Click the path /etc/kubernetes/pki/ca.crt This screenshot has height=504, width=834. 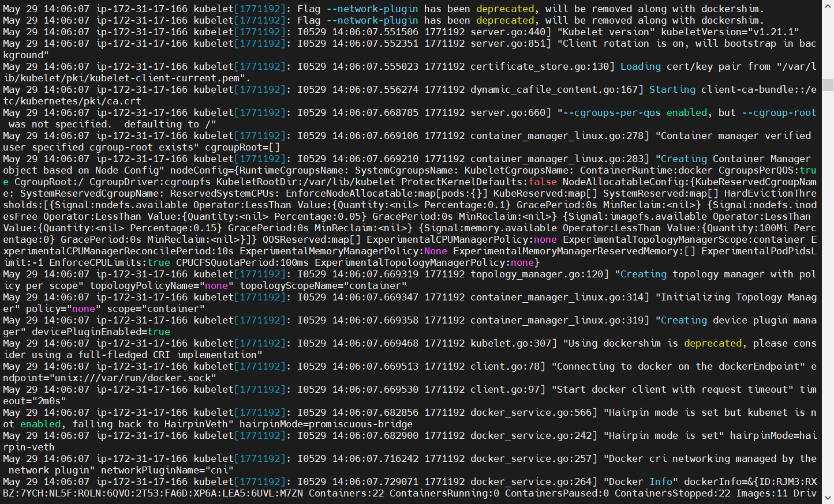(x=69, y=101)
